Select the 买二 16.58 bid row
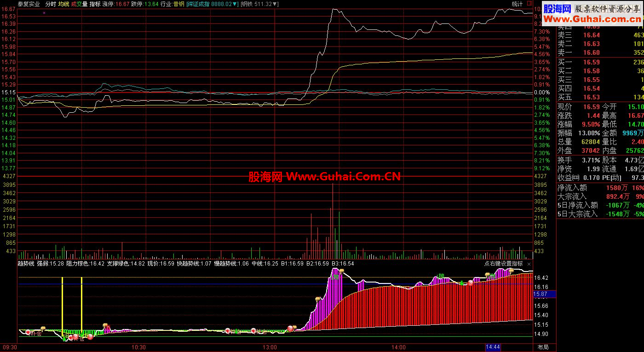644x352 pixels. coord(600,71)
